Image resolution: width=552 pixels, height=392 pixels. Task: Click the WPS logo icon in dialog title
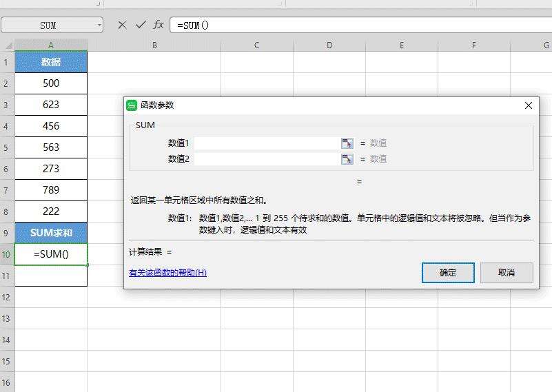point(132,105)
